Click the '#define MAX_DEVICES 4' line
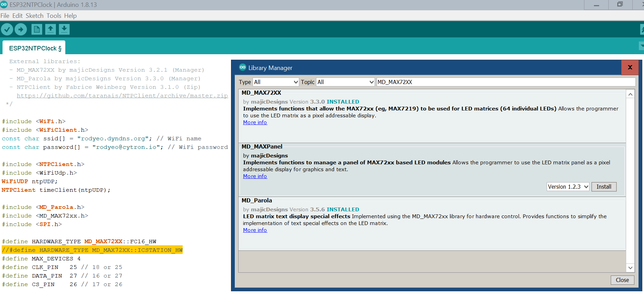Screen dimensions: 644x294 tap(41, 259)
